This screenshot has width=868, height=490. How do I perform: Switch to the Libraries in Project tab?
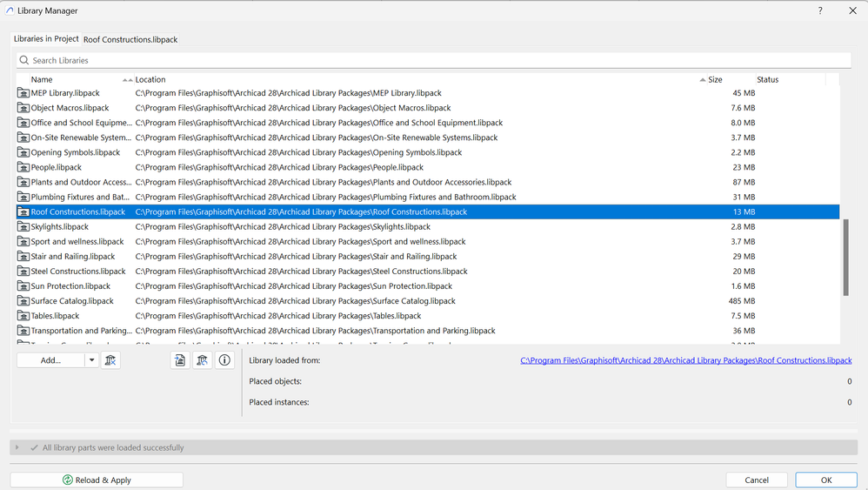click(46, 39)
